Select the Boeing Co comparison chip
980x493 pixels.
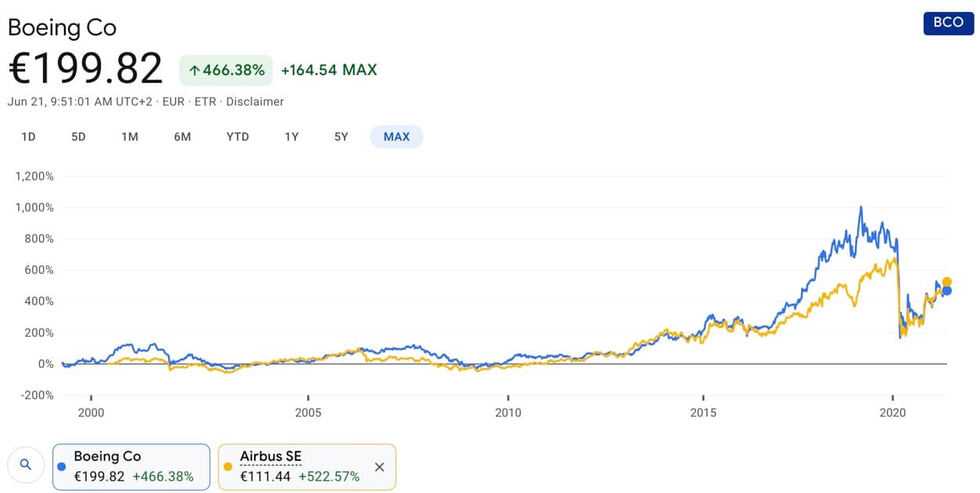click(131, 466)
